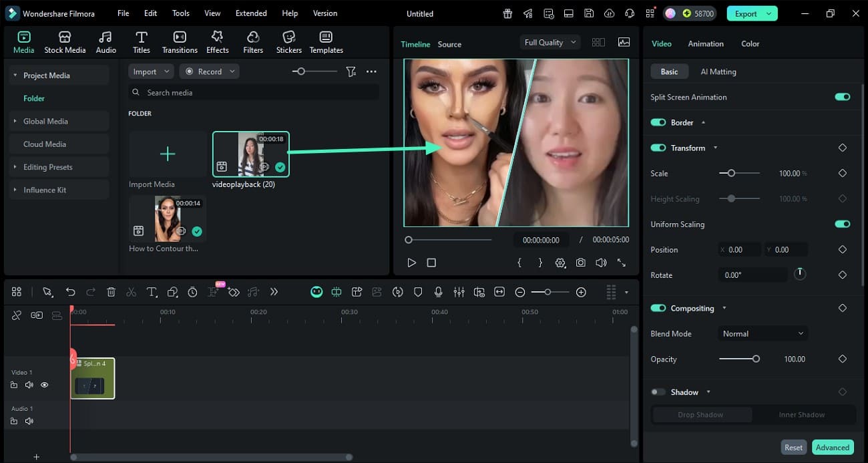Screen dimensions: 868x463
Task: Disable the Uniform Scaling toggle
Action: coord(842,224)
